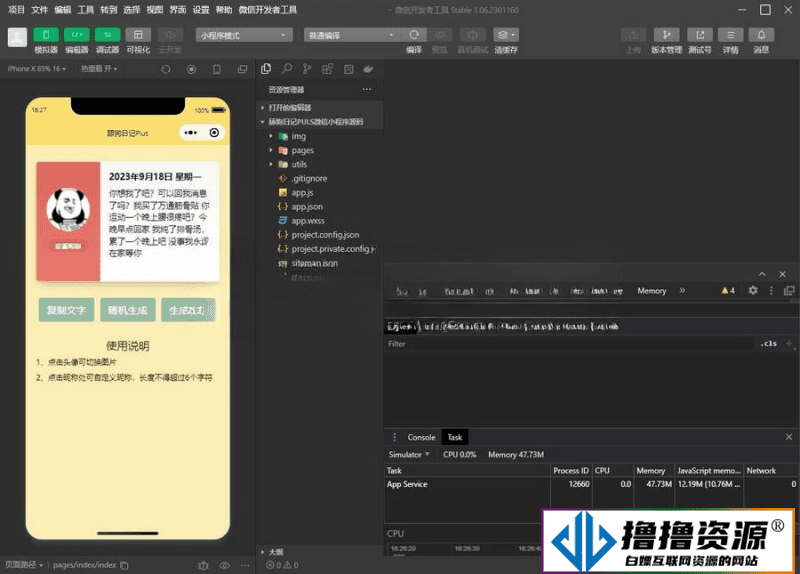Click the user avatar in the toolbar
800x574 pixels.
click(17, 37)
